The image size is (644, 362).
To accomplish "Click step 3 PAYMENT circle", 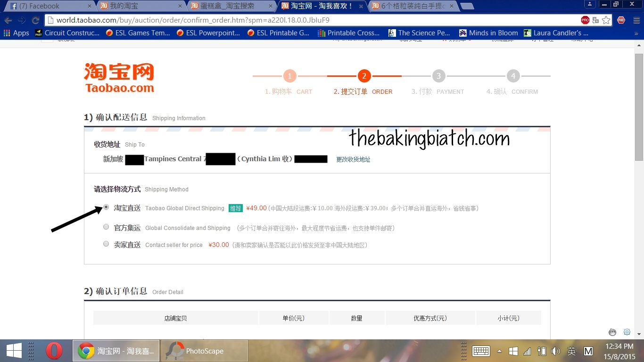I will tap(438, 76).
